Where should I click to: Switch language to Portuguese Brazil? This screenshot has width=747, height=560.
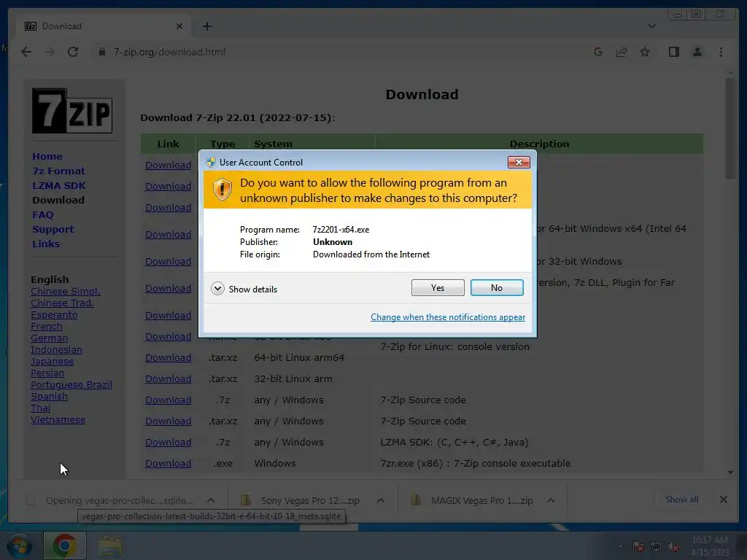(x=71, y=385)
